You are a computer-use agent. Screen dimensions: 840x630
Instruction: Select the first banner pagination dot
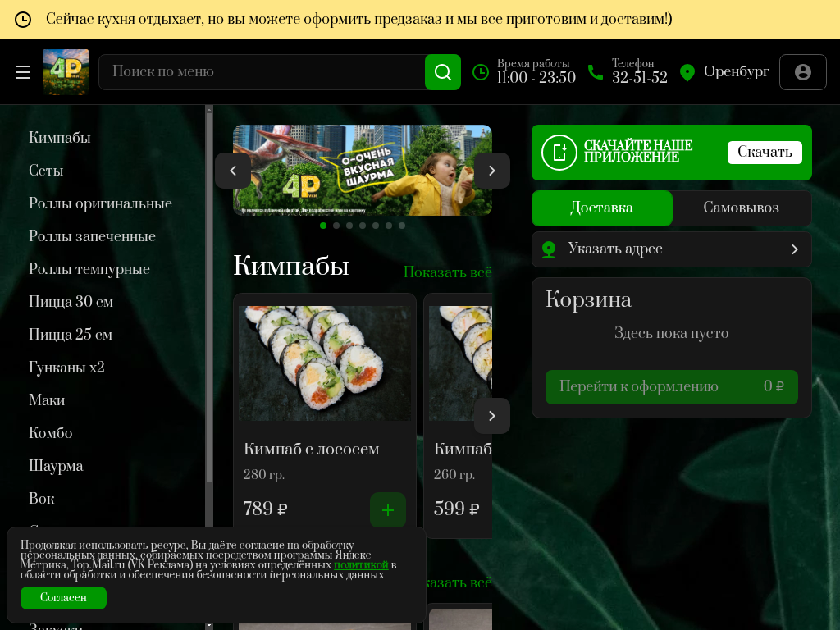tap(323, 226)
